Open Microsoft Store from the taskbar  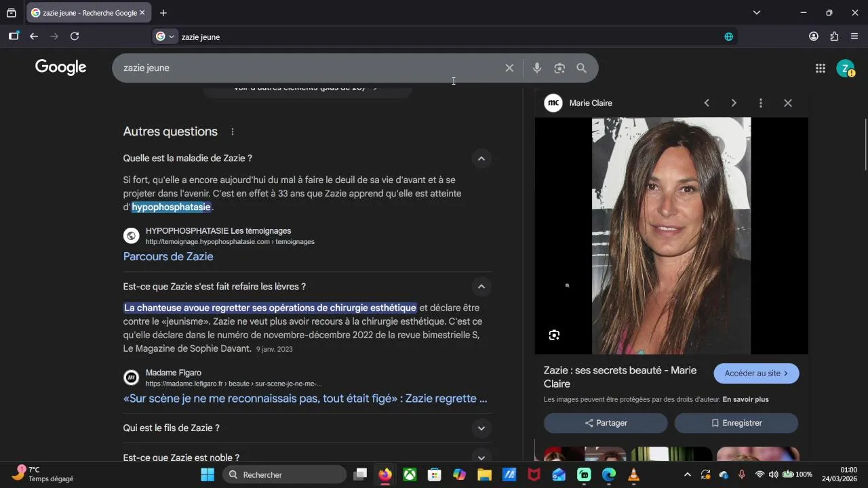[x=435, y=474]
